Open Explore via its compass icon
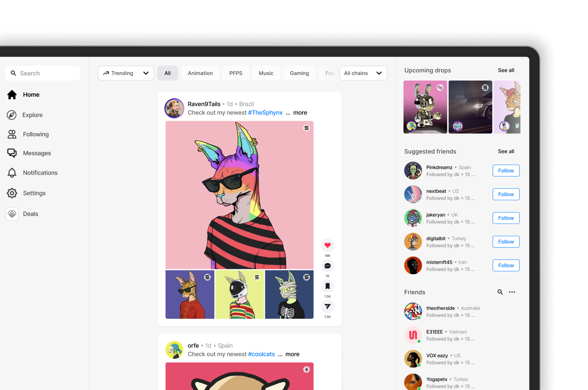This screenshot has height=390, width=588. pos(12,115)
